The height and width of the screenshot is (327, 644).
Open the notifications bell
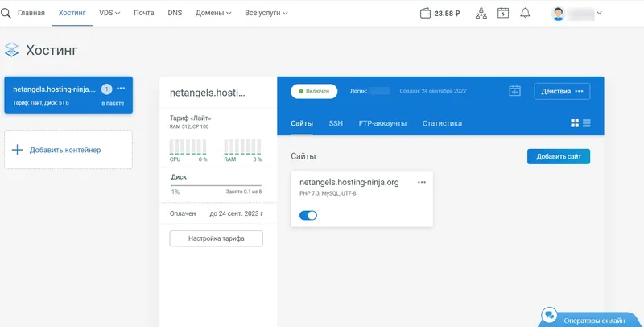pyautogui.click(x=526, y=13)
